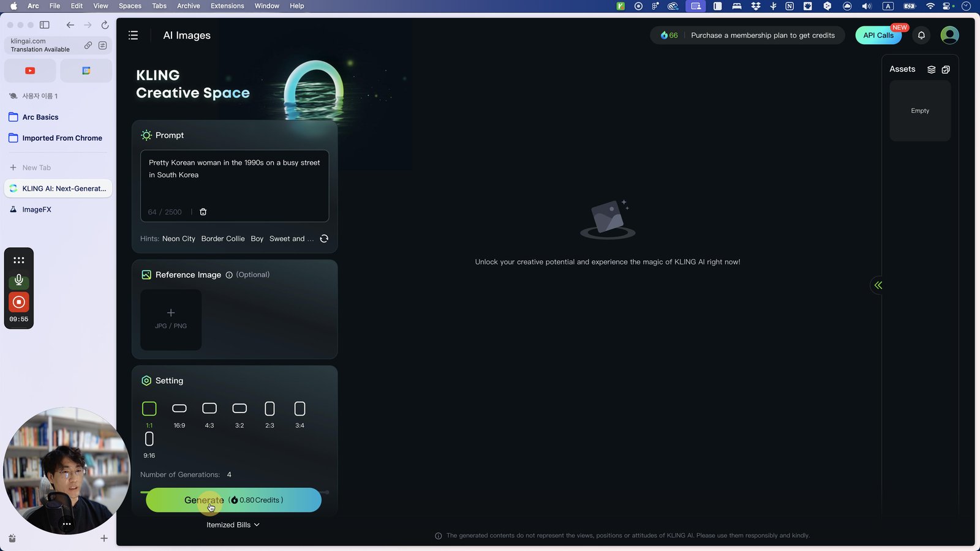Collapse the Assets panel with double chevron
The height and width of the screenshot is (551, 980).
[878, 285]
